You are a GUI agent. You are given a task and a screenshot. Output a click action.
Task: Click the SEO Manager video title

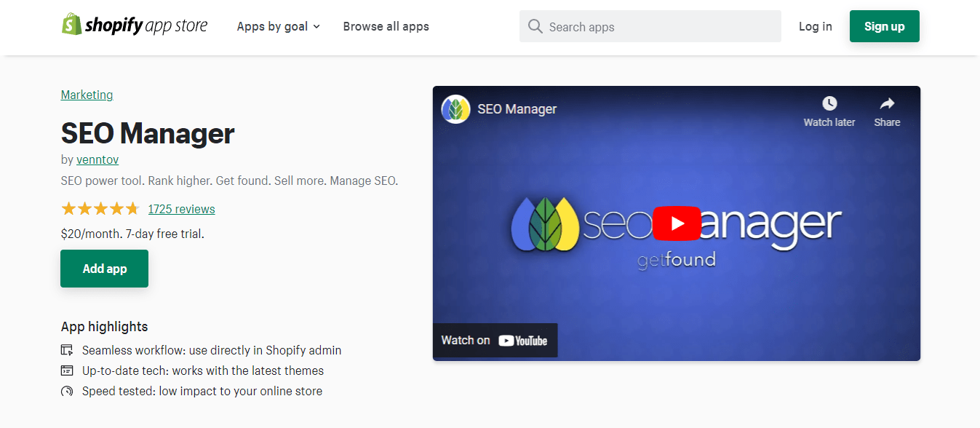(x=517, y=109)
